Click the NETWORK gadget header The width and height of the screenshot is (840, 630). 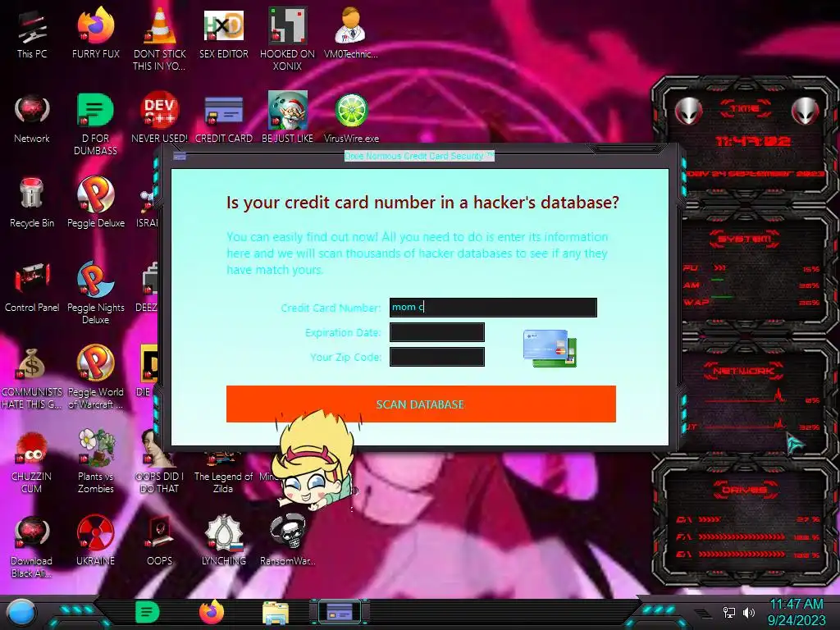coord(743,371)
